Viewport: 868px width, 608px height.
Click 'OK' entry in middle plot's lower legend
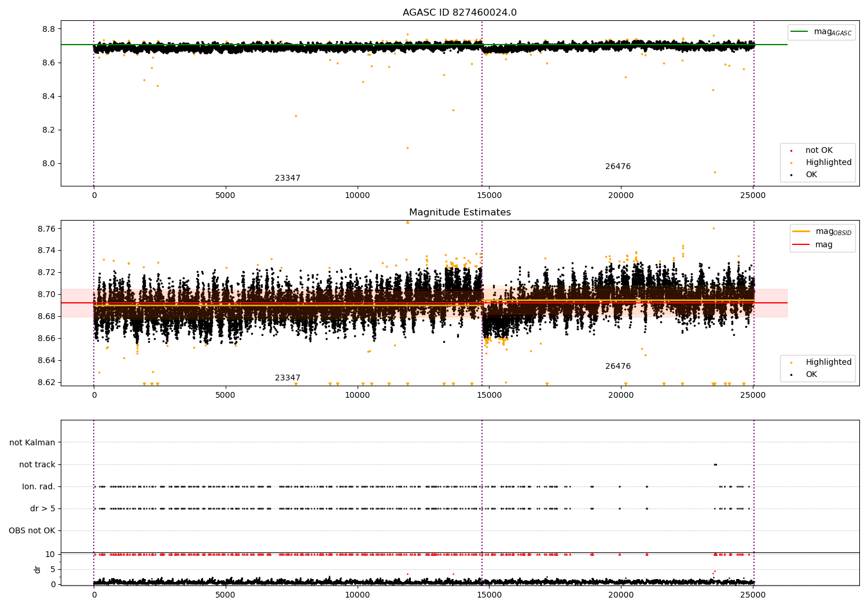click(x=804, y=375)
